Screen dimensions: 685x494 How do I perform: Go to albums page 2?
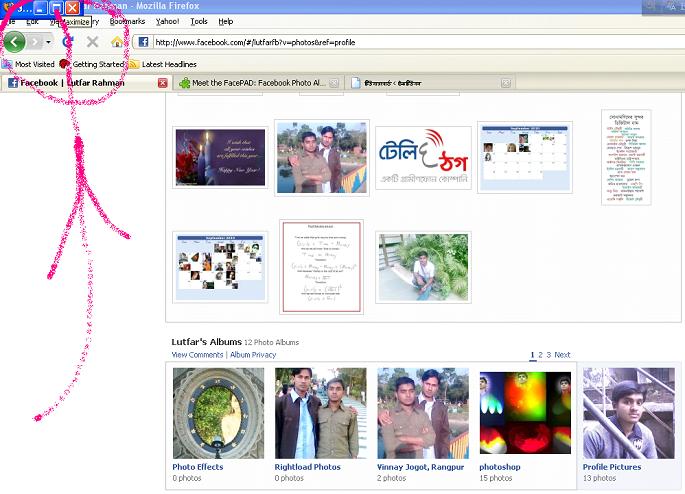[x=540, y=355]
